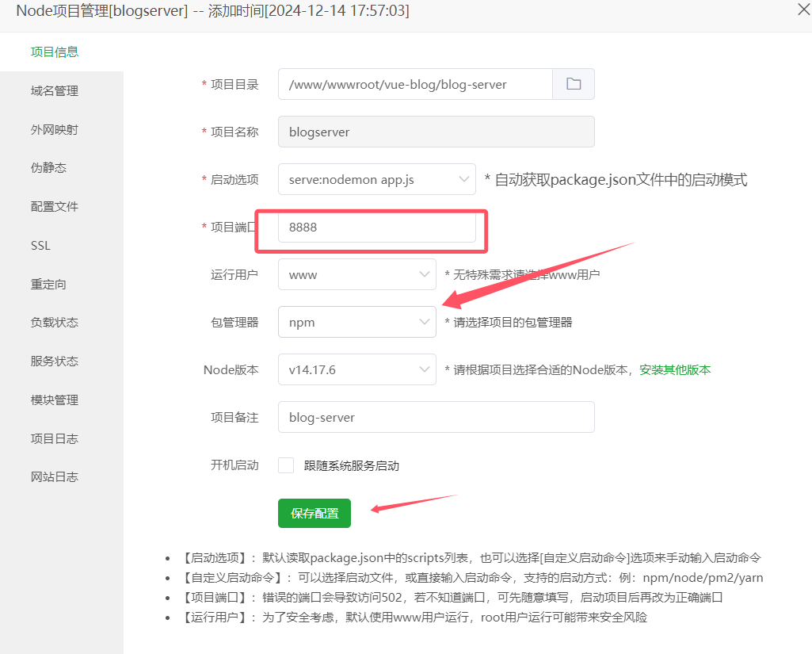The width and height of the screenshot is (812, 654).
Task: Go to the 外网映射 tab
Action: coord(55,130)
